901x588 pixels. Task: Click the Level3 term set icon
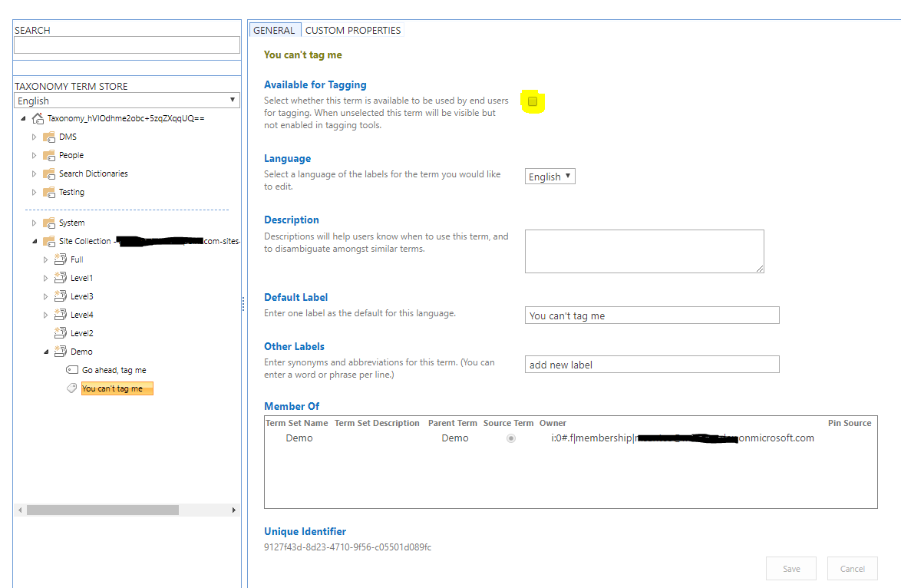[x=61, y=296]
